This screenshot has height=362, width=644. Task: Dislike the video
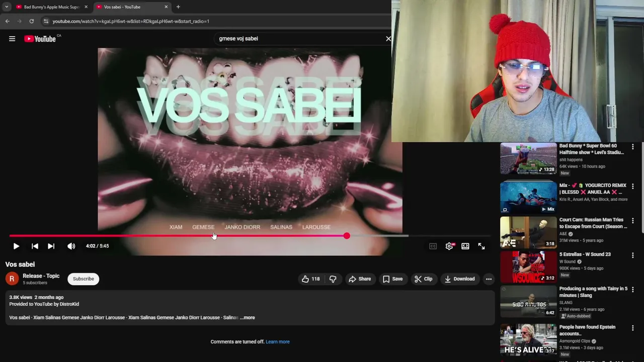[x=333, y=279]
